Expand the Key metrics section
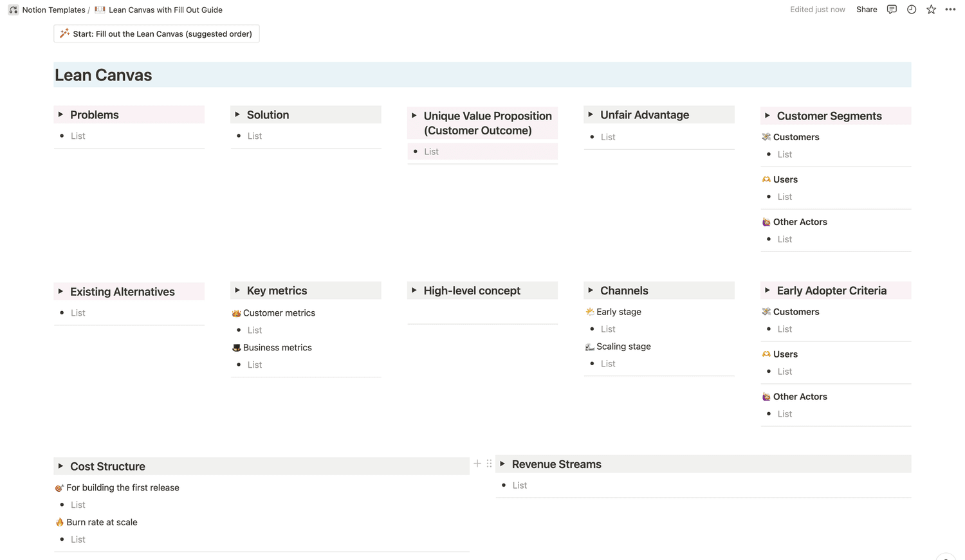965x560 pixels. 239,290
